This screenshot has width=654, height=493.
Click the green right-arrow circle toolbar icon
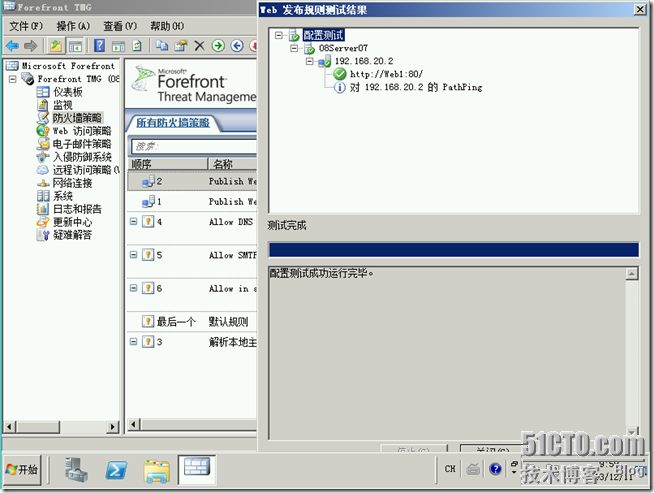click(218, 45)
